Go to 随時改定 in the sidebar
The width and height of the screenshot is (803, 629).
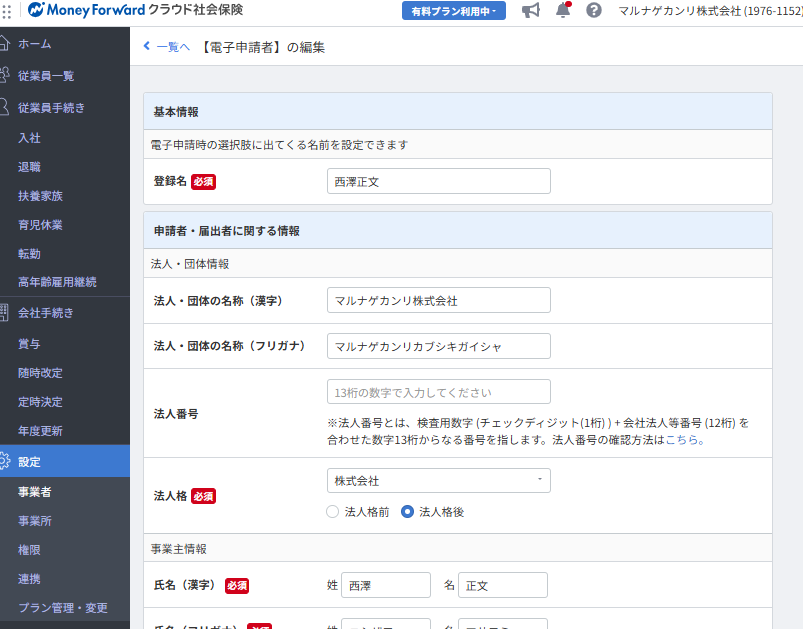click(40, 373)
